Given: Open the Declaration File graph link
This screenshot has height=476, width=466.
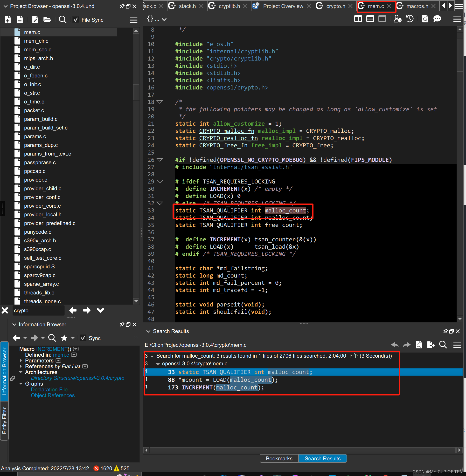Looking at the screenshot, I should 49,390.
